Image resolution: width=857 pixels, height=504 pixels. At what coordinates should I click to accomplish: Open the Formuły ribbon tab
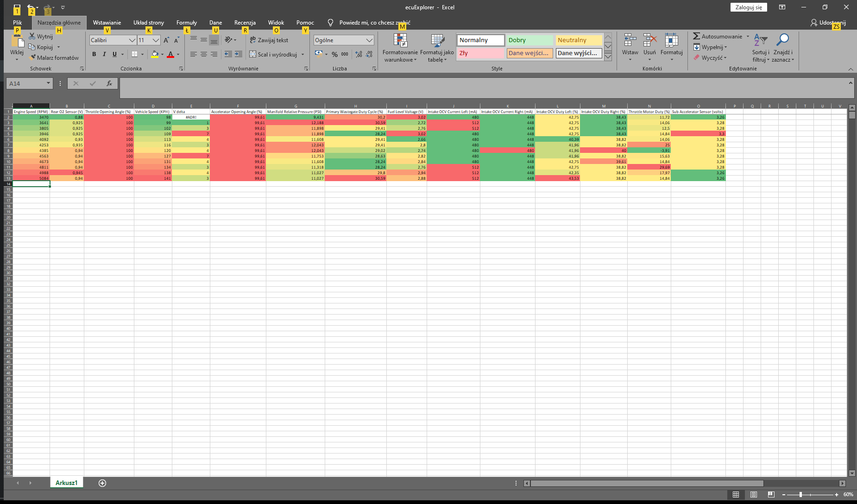point(186,23)
